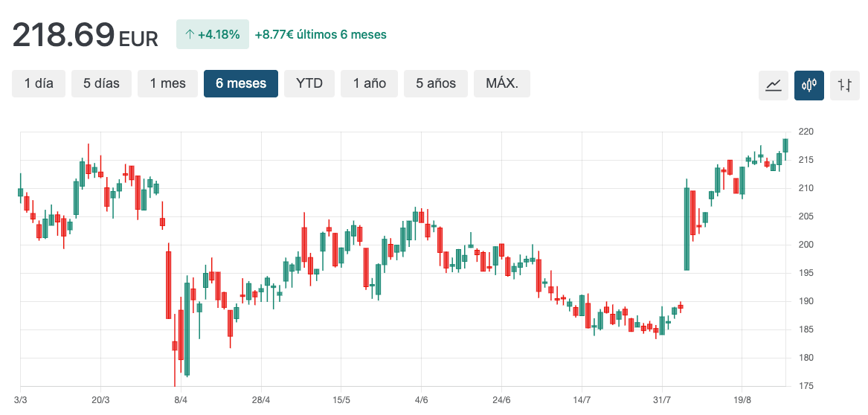Show the 1 mes range

(x=167, y=83)
